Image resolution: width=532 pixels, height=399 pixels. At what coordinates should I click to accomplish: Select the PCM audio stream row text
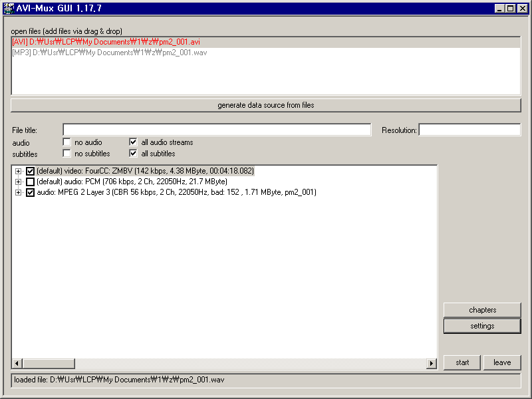132,182
